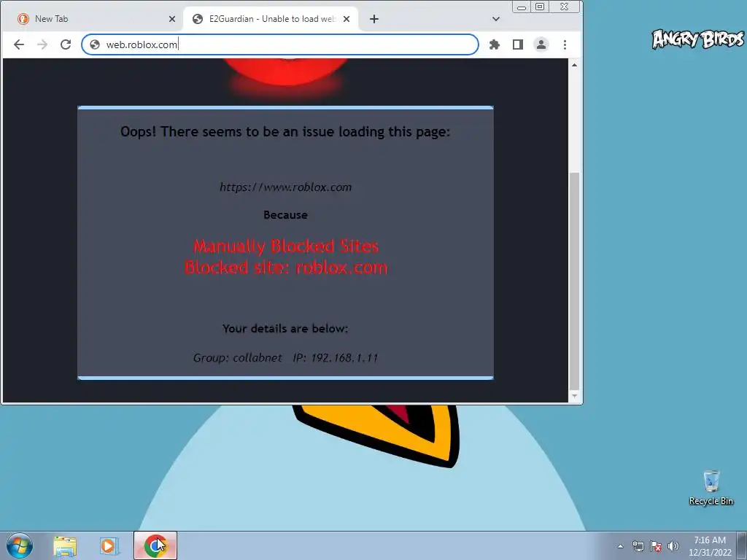Click the network tray icon
Screen dimensions: 747x560
click(x=638, y=546)
